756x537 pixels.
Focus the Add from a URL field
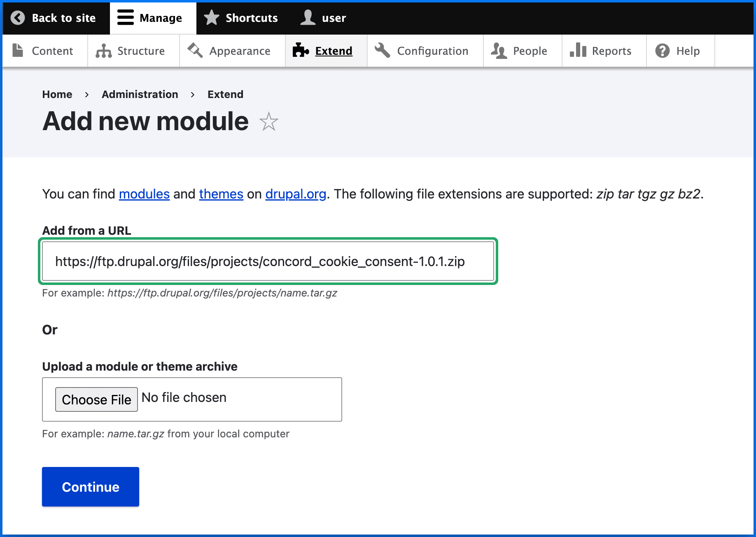pyautogui.click(x=268, y=261)
